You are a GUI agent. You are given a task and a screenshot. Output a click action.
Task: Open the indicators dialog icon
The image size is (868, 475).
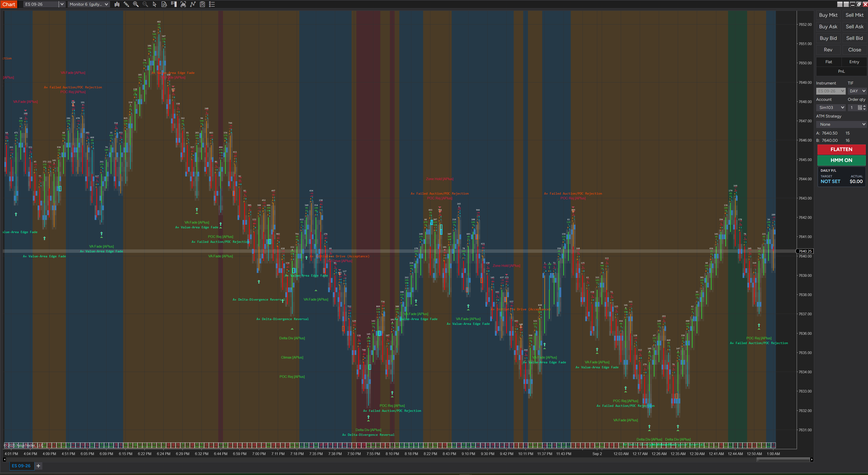pos(183,4)
